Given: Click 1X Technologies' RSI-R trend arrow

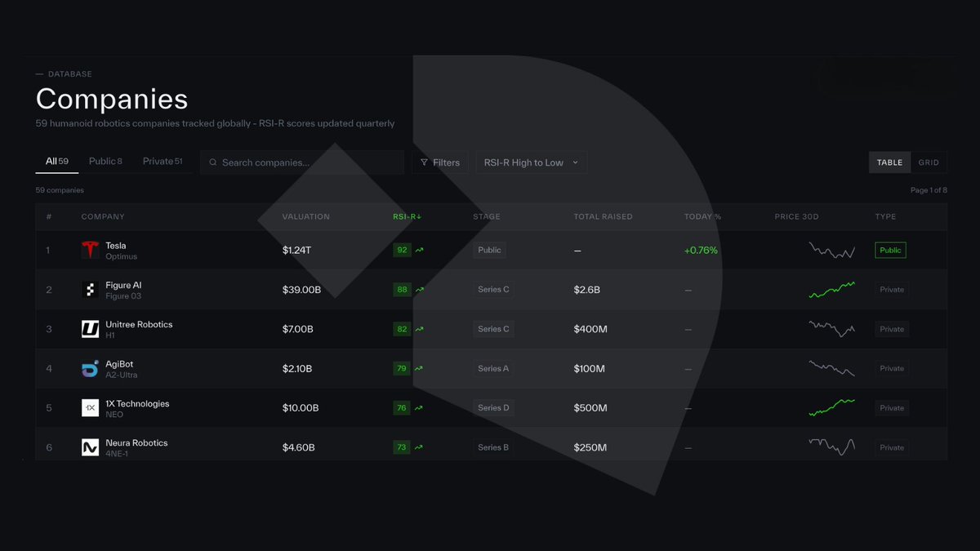Looking at the screenshot, I should [x=419, y=408].
